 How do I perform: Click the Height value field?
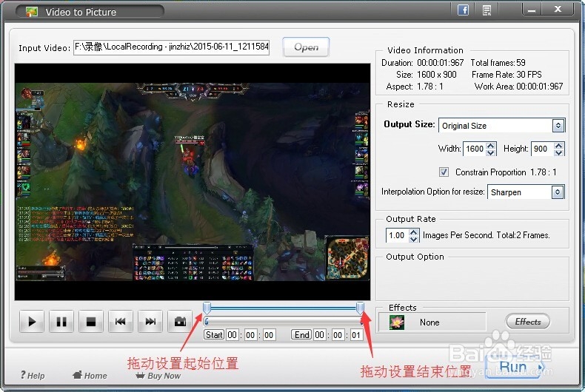point(542,149)
